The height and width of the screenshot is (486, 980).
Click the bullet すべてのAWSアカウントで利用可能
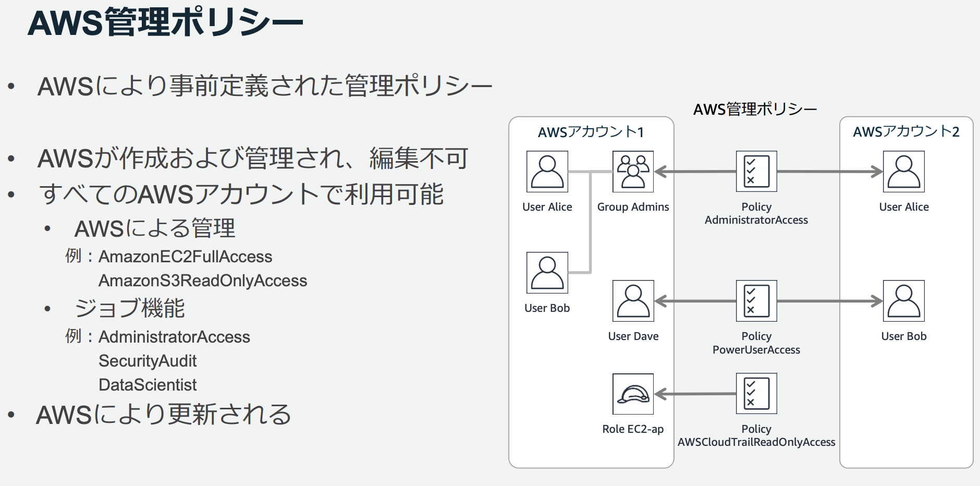(241, 194)
